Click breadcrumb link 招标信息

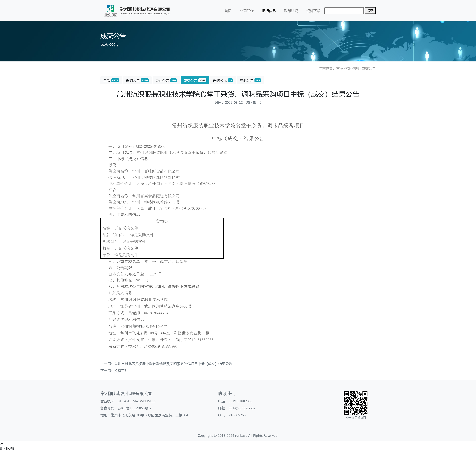tap(352, 69)
